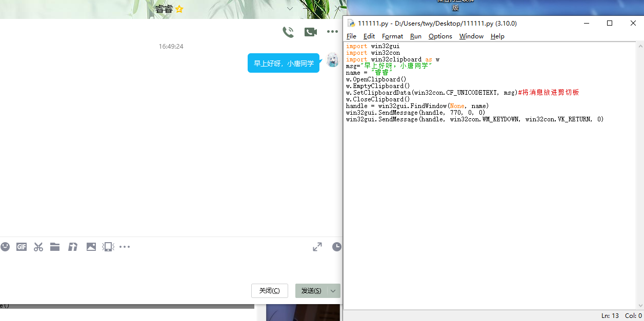
Task: Open the Format menu in IDLE
Action: pos(392,36)
